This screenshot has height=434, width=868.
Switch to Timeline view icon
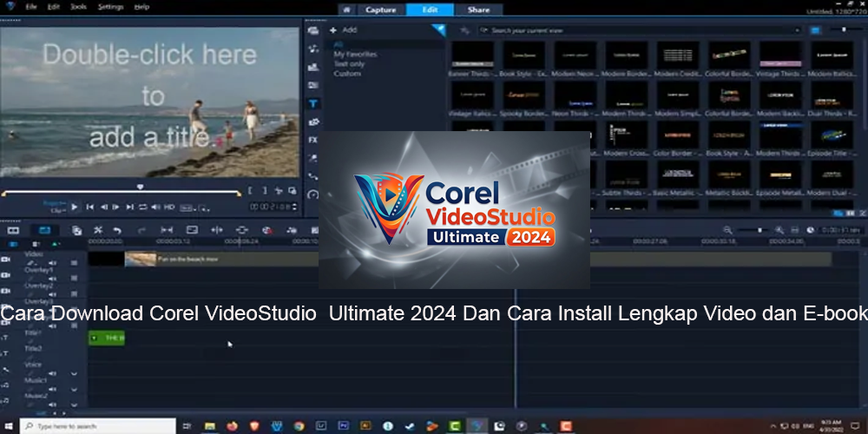(44, 230)
